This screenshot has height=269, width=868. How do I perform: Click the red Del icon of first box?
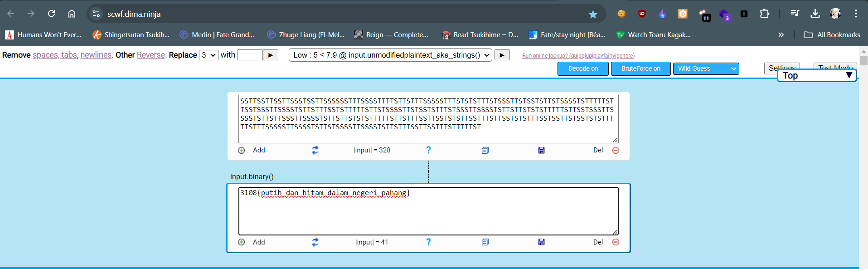616,150
